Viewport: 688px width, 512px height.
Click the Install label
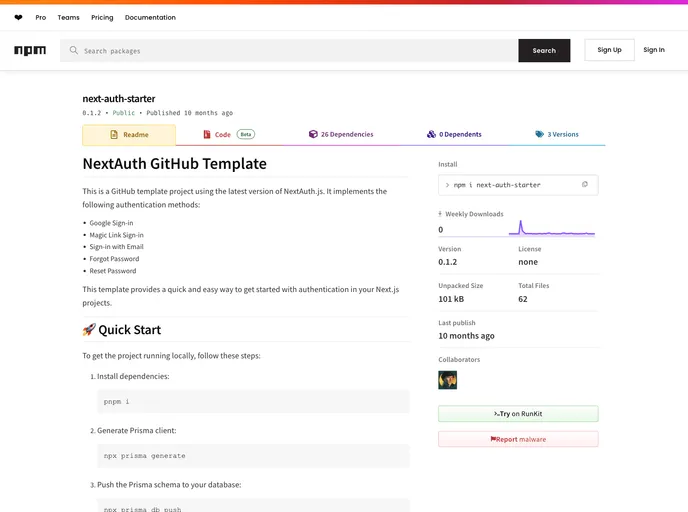(x=448, y=164)
